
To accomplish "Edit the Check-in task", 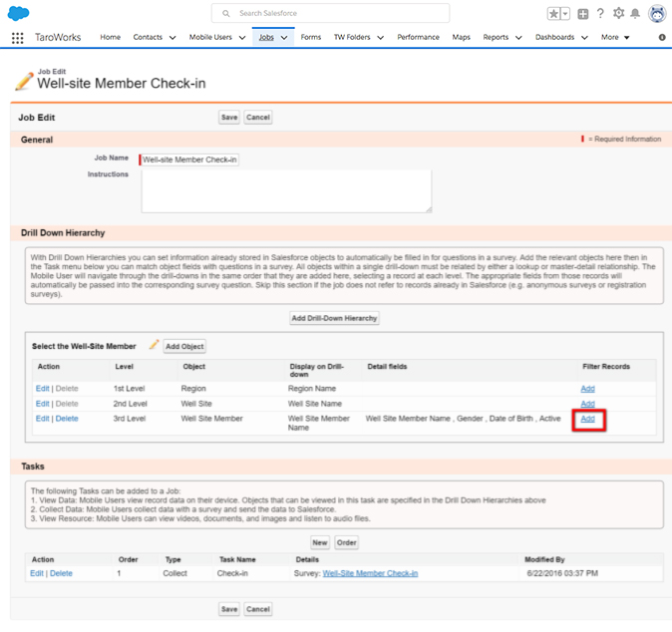I will coord(37,573).
